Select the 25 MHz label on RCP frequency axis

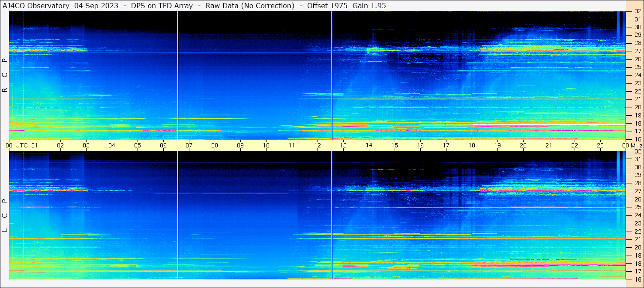637,67
